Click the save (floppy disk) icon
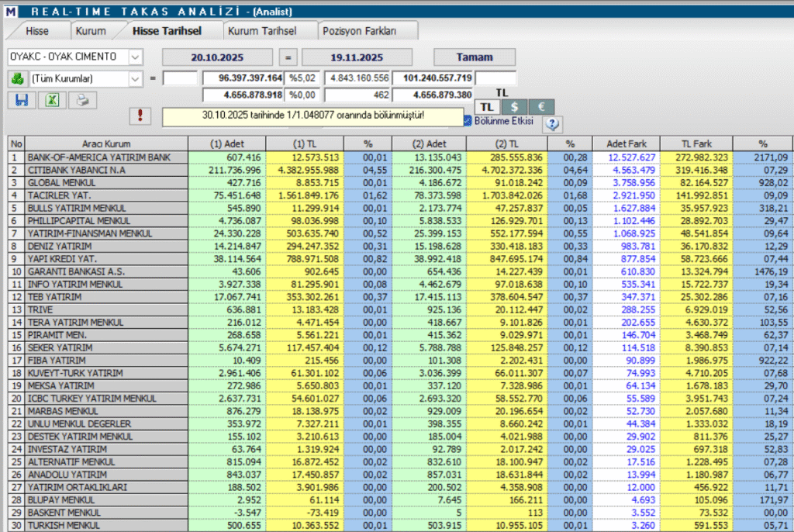This screenshot has width=794, height=532. pos(21,100)
